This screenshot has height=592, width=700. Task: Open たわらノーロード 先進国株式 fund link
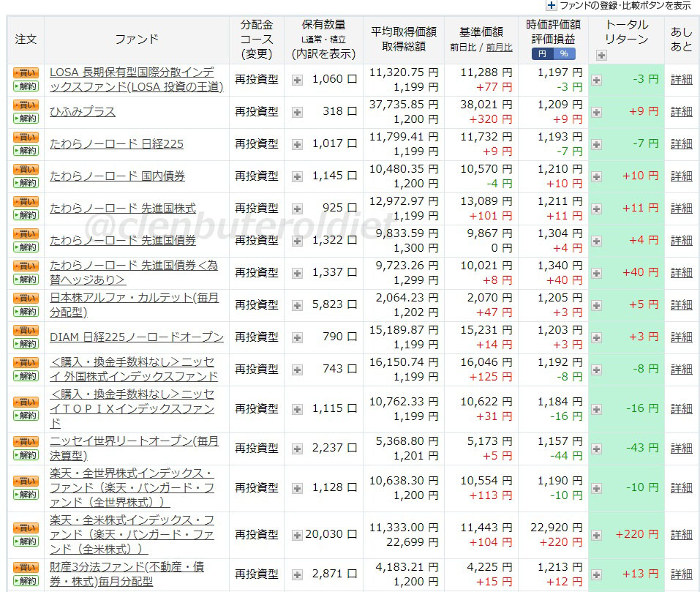tap(122, 208)
